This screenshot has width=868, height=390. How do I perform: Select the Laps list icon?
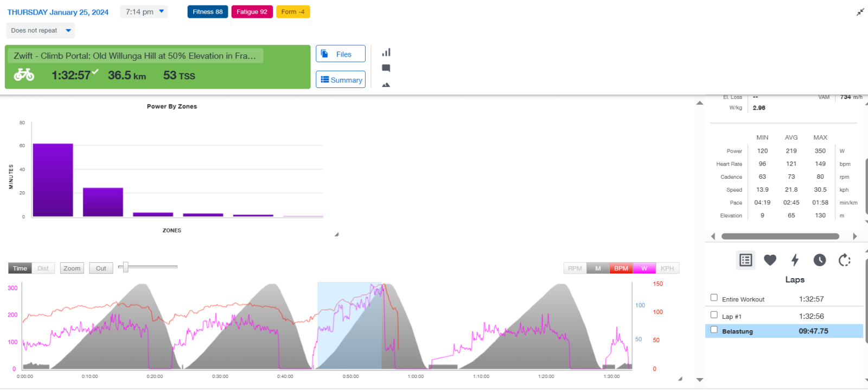[x=745, y=260]
